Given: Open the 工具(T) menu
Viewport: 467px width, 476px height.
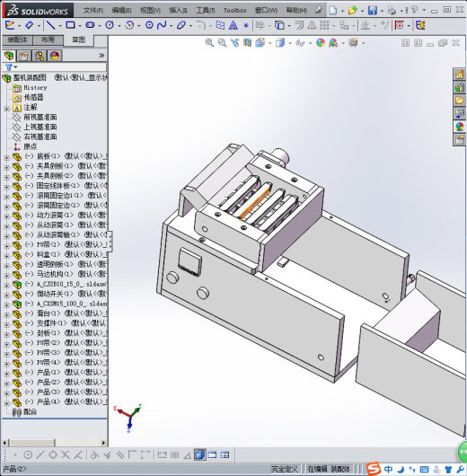Looking at the screenshot, I should point(206,11).
